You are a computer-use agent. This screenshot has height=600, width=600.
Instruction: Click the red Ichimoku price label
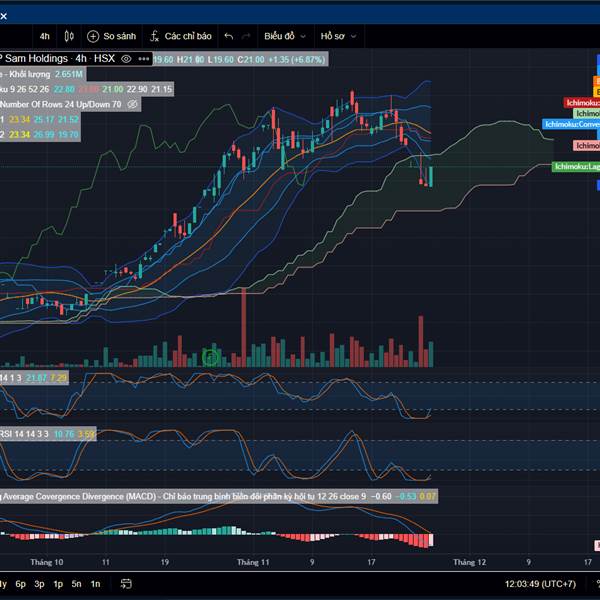(x=582, y=103)
